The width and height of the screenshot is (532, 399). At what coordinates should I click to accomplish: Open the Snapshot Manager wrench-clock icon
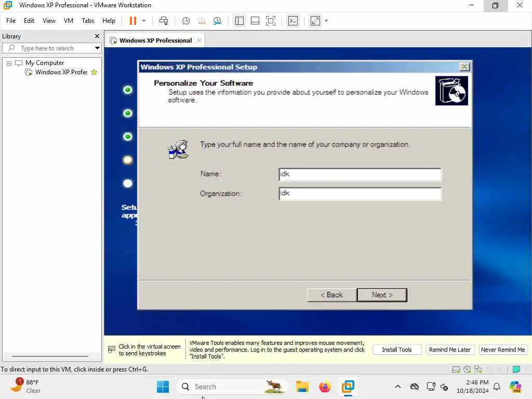tap(217, 21)
